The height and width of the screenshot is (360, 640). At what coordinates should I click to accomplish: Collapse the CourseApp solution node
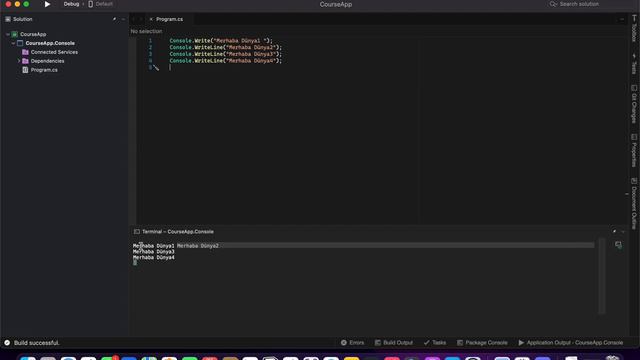8,34
